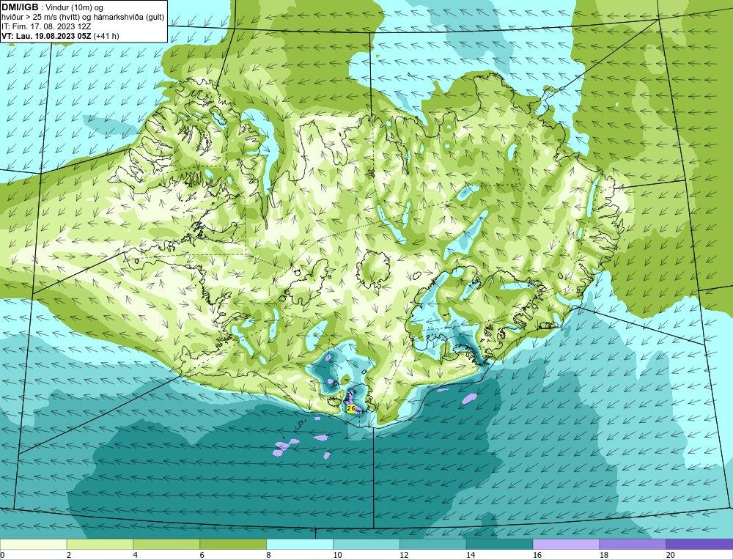Pick the 6–8 m/s darker green swatch
Screen dimensions: 733x560
tap(233, 545)
